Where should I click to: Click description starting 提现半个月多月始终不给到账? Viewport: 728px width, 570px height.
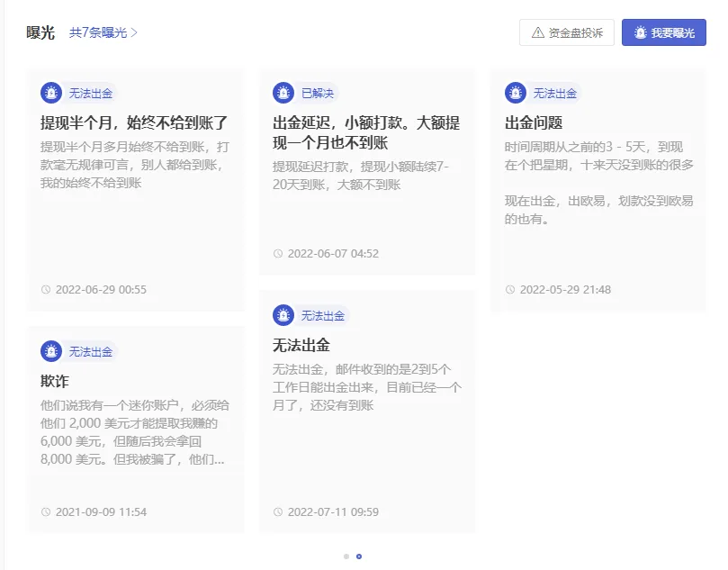tap(135, 165)
